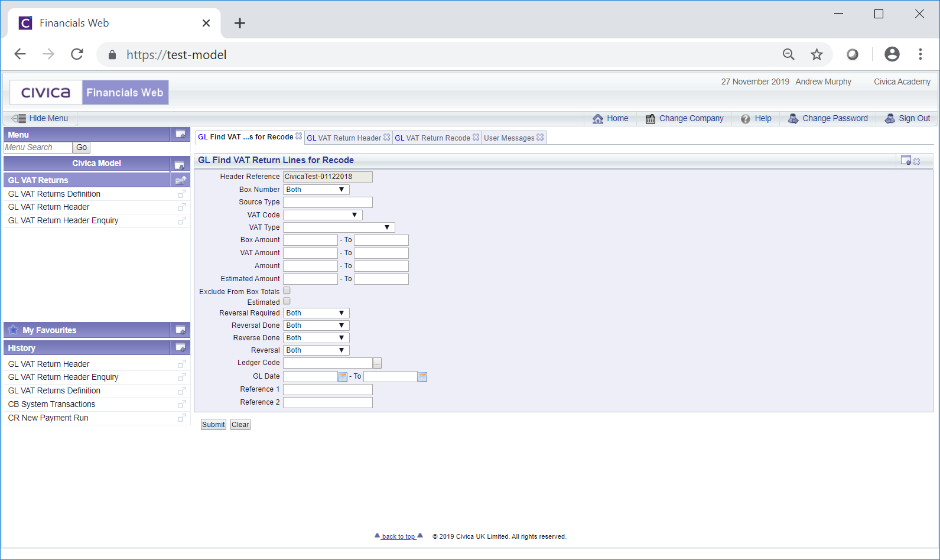This screenshot has width=940, height=560.
Task: Follow the back to top link
Action: (x=398, y=536)
